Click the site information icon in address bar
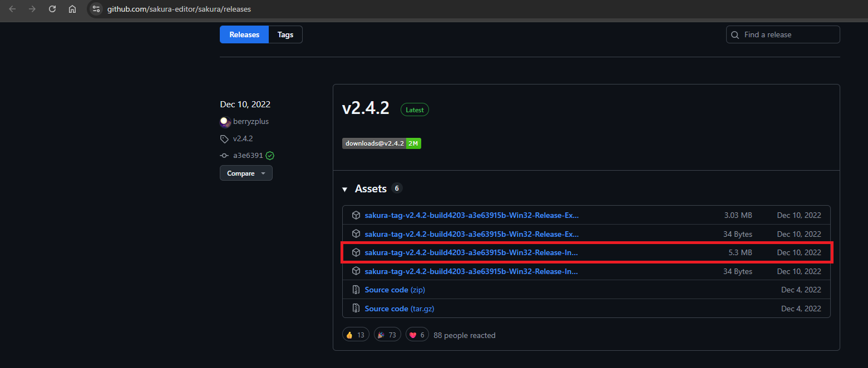 [96, 9]
